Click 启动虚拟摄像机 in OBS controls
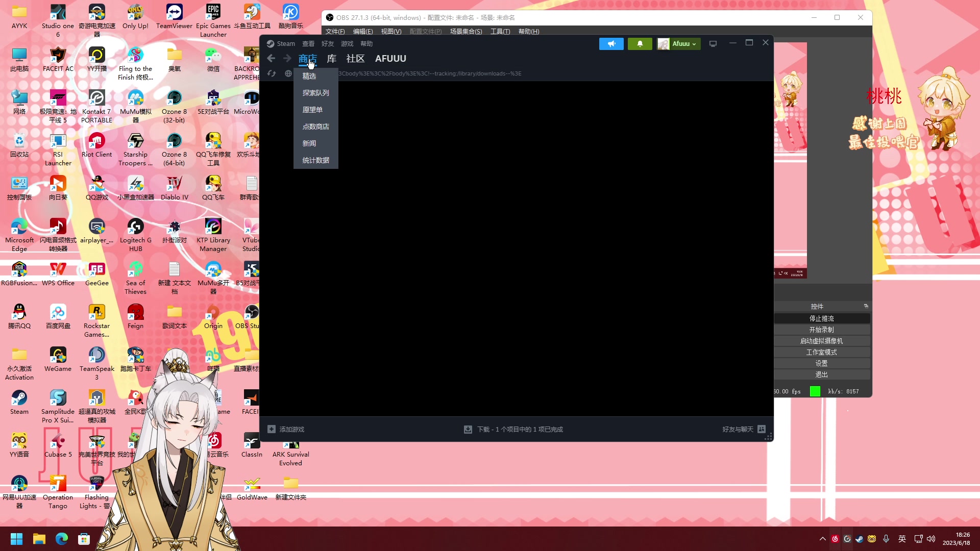 click(x=822, y=341)
